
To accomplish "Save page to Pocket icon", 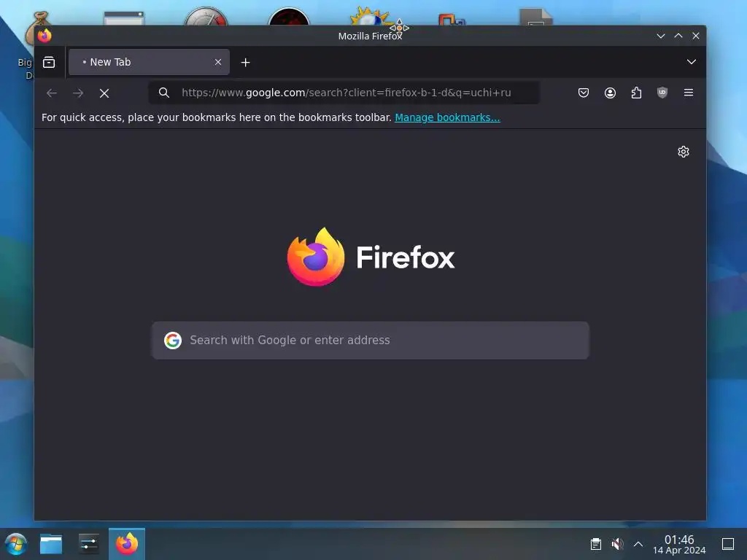I will (x=583, y=93).
